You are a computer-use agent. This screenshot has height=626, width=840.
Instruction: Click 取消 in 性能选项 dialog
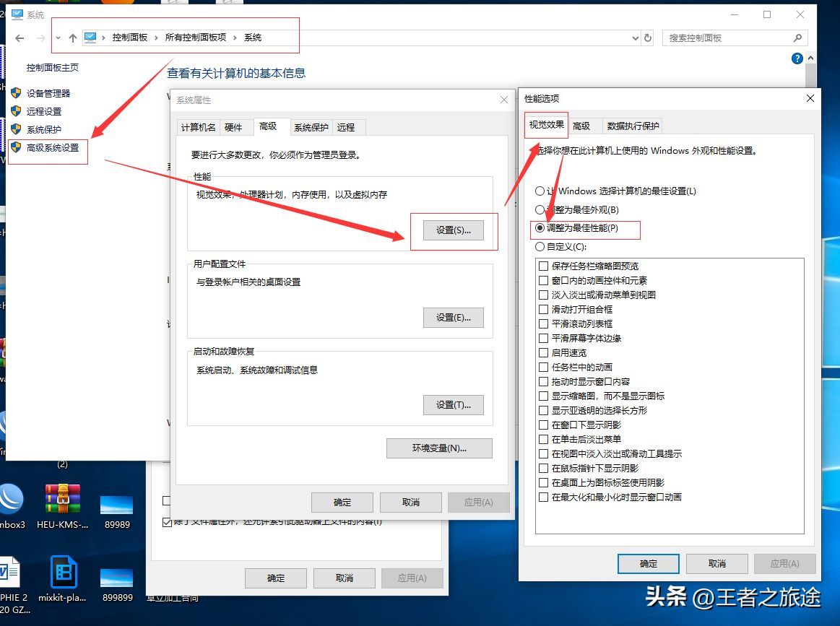click(x=716, y=563)
